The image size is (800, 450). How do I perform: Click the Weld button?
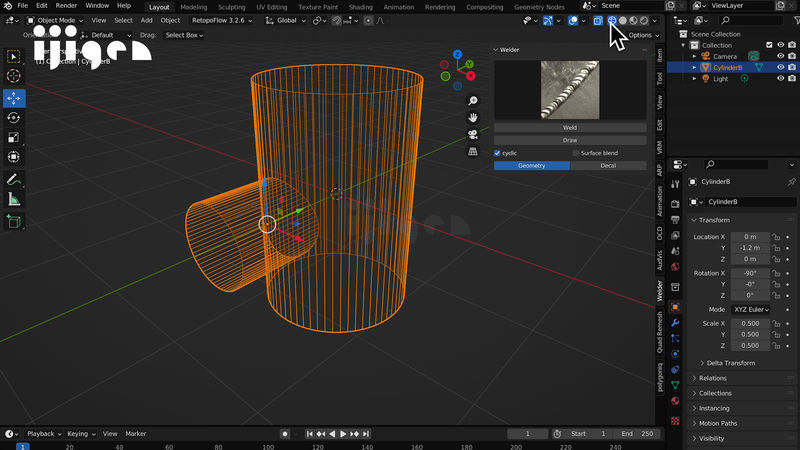coord(570,128)
